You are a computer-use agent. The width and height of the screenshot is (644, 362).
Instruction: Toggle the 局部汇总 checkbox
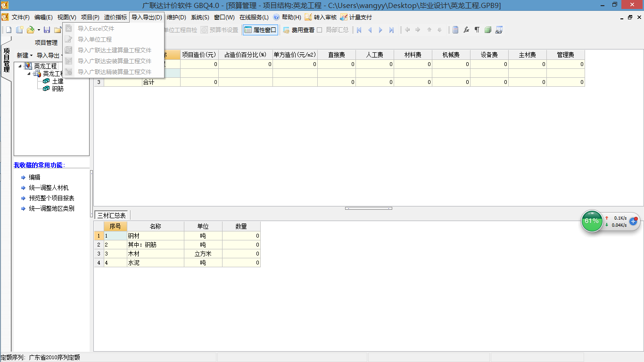pos(320,30)
